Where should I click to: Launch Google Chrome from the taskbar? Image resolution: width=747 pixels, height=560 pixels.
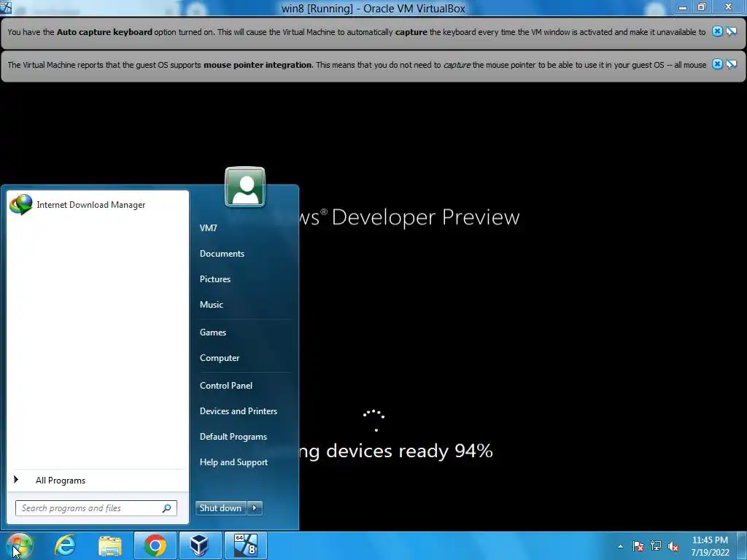click(155, 545)
